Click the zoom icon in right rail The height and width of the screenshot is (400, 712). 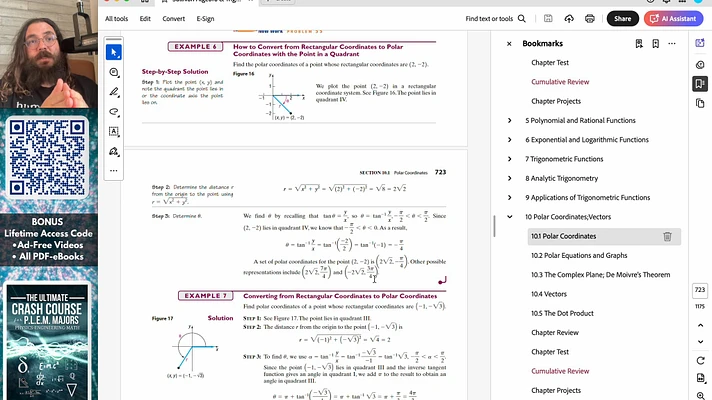(x=700, y=395)
